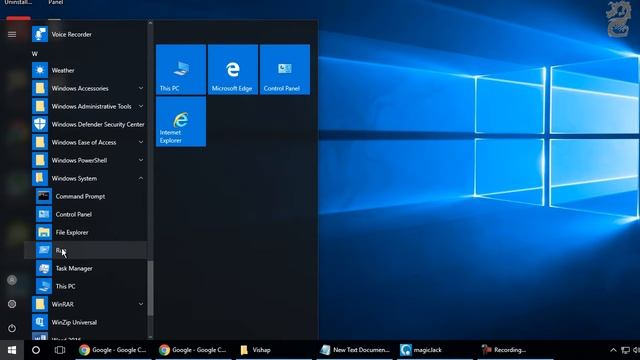The image size is (640, 360).
Task: Open Cortana search circle on taskbar
Action: [36, 350]
